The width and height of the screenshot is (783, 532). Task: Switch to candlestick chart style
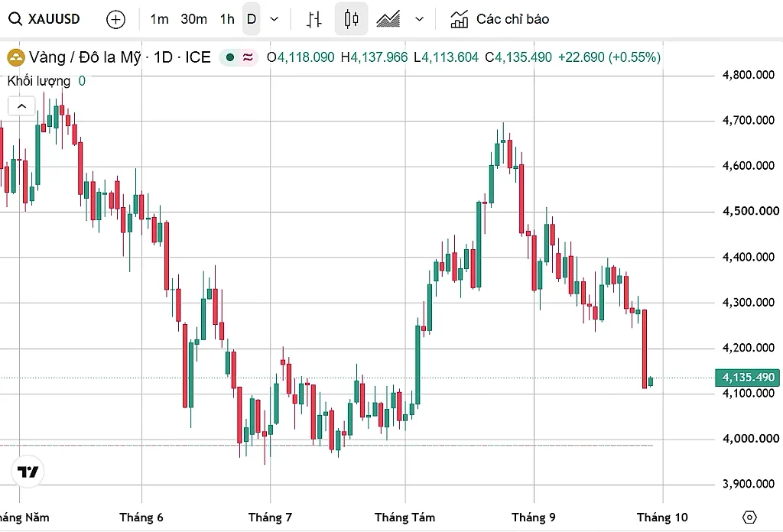point(351,19)
